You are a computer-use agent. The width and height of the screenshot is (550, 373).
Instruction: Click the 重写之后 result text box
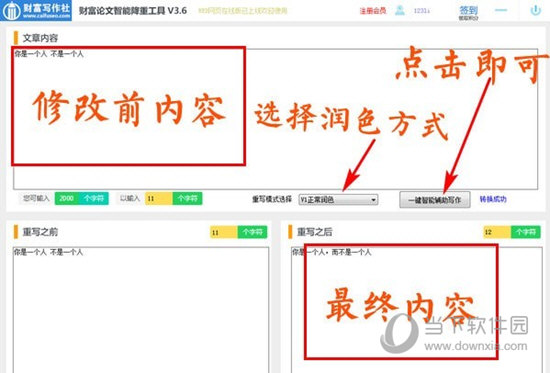coord(417,310)
